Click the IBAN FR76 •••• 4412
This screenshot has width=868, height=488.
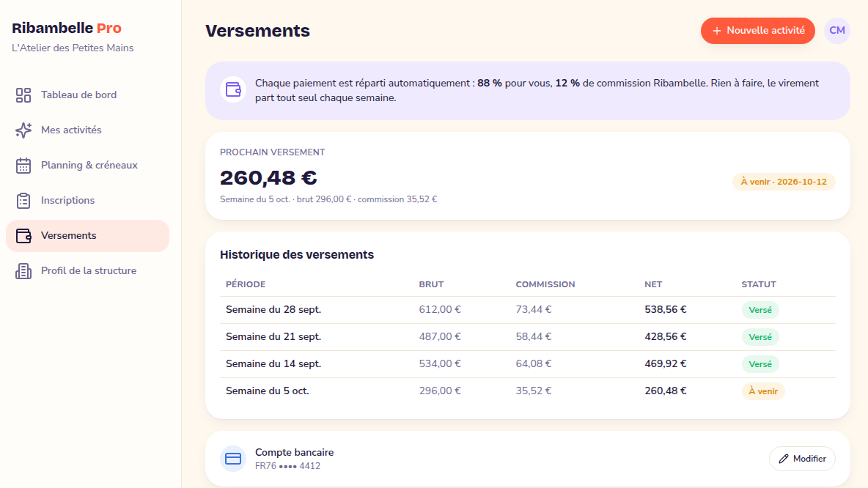288,467
